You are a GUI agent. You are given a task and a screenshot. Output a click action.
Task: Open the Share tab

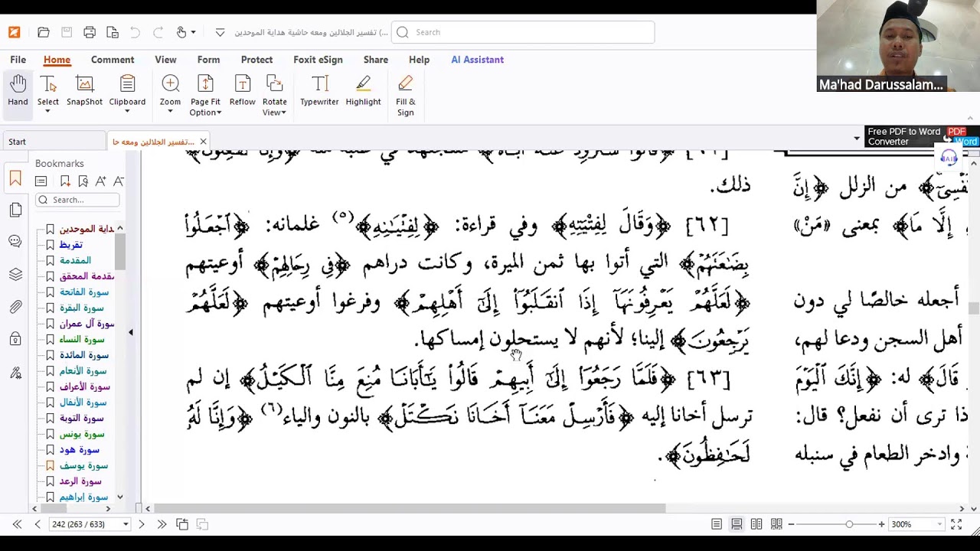(375, 60)
